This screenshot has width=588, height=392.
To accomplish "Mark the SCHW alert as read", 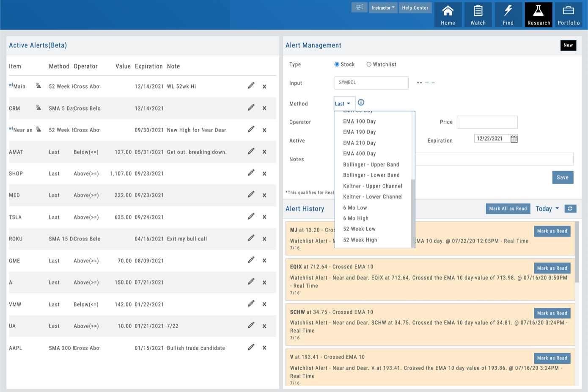I will pyautogui.click(x=552, y=313).
